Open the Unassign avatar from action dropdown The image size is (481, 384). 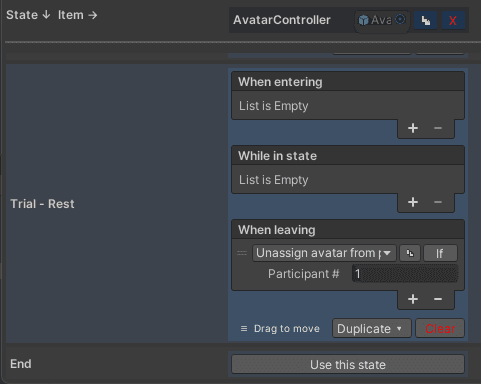pos(324,253)
